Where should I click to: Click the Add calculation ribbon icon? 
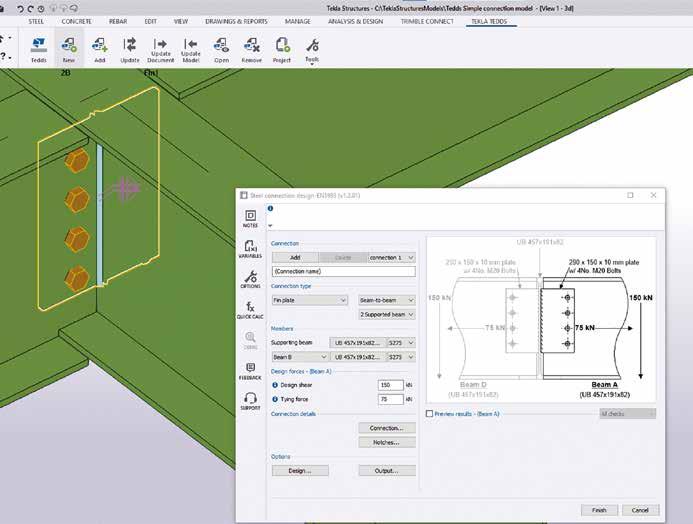pos(99,49)
